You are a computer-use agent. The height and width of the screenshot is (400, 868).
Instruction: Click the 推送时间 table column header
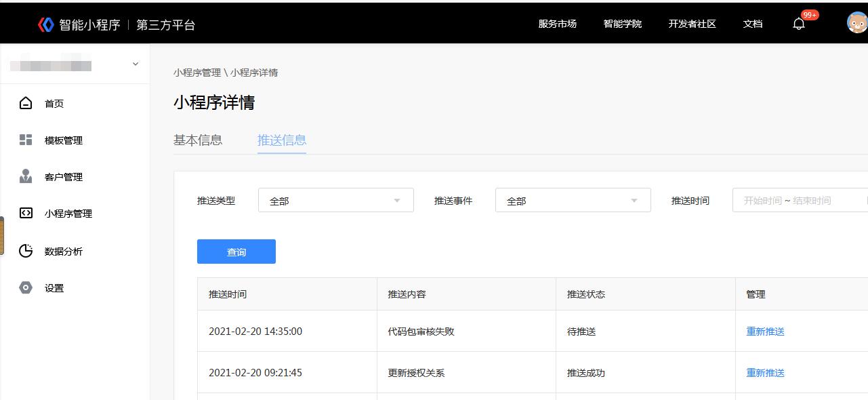pos(287,294)
